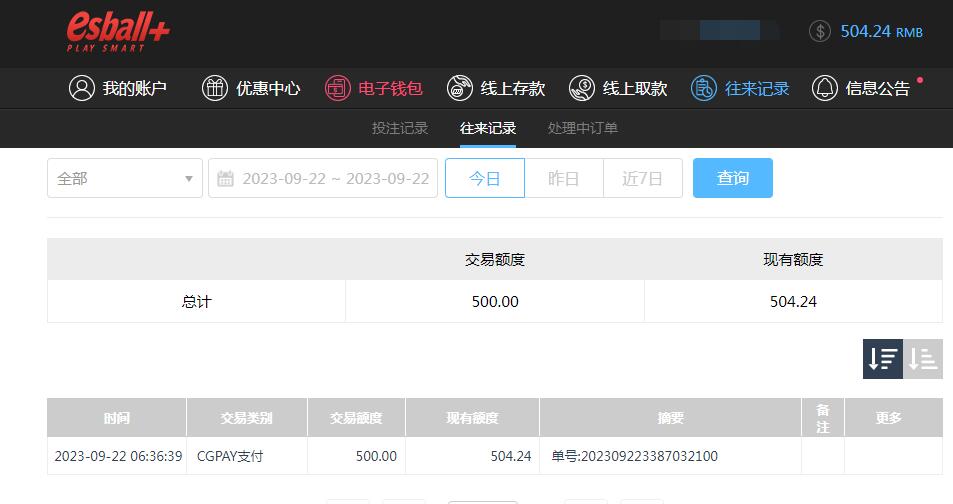The width and height of the screenshot is (953, 504).
Task: Sort records in descending order
Action: pyautogui.click(x=882, y=359)
